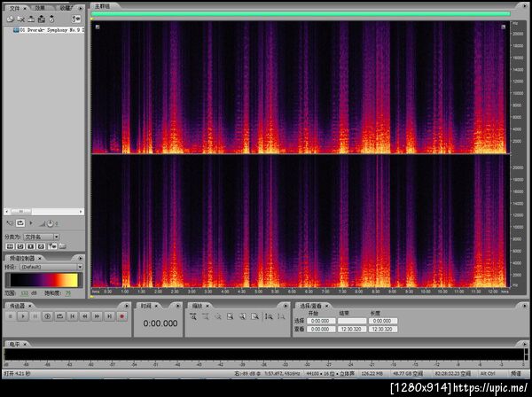
Task: Click the Zoom In Horizontally icon
Action: coord(194,315)
